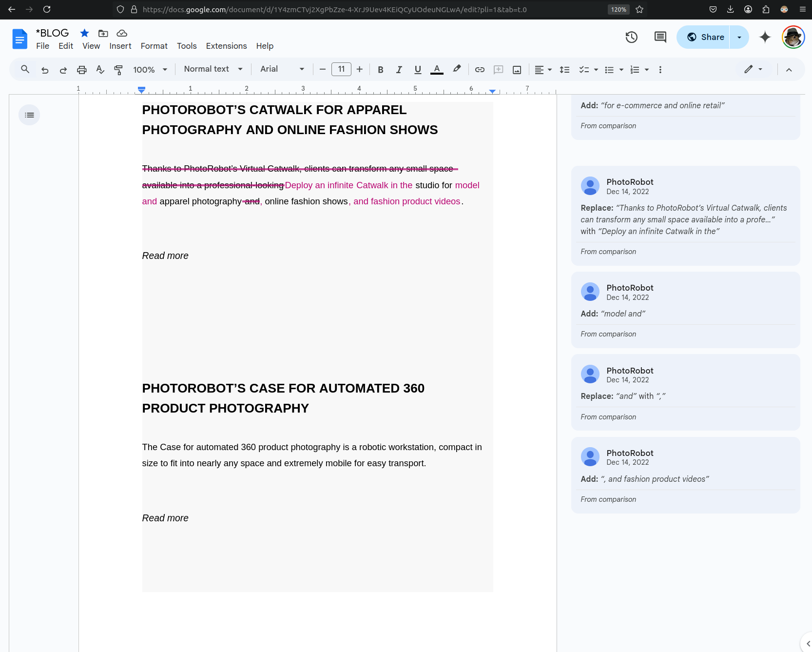Open Arial font dropdown
Image resolution: width=812 pixels, height=652 pixels.
(282, 69)
